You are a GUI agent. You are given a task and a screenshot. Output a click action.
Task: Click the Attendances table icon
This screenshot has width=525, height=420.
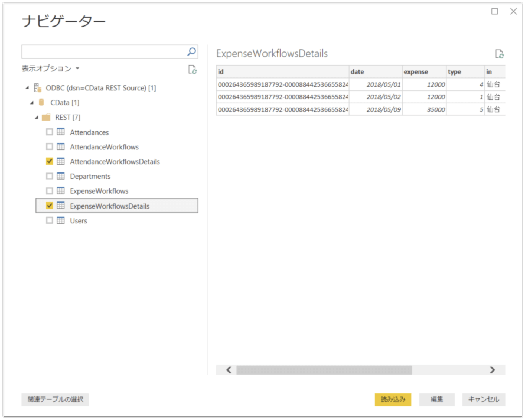[x=61, y=132]
